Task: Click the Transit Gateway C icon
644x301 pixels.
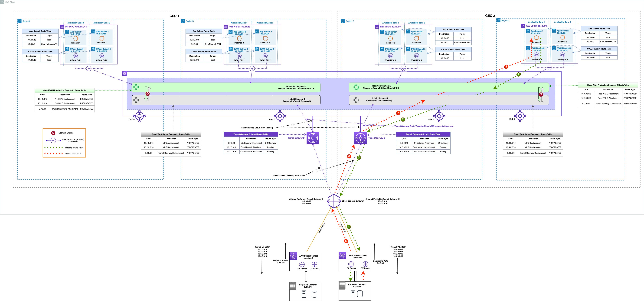Action: pyautogui.click(x=360, y=138)
